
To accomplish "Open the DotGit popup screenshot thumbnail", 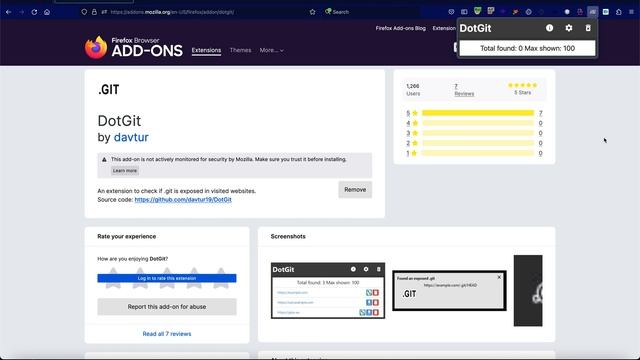I will 328,291.
